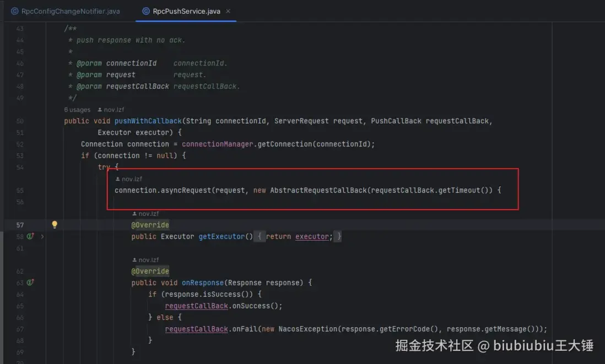Screen dimensions: 605x364
Task: Click the intention lightbulb on line 57
Action: click(54, 224)
